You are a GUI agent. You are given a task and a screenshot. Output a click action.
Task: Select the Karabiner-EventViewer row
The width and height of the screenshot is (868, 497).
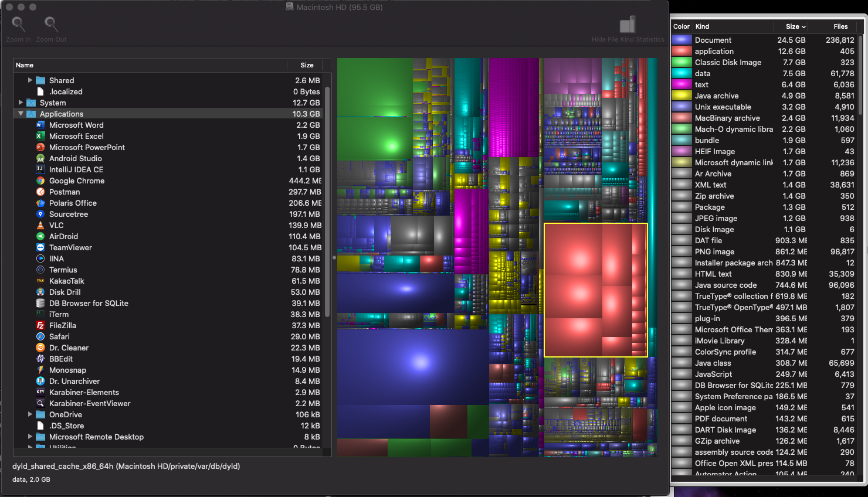tap(169, 403)
